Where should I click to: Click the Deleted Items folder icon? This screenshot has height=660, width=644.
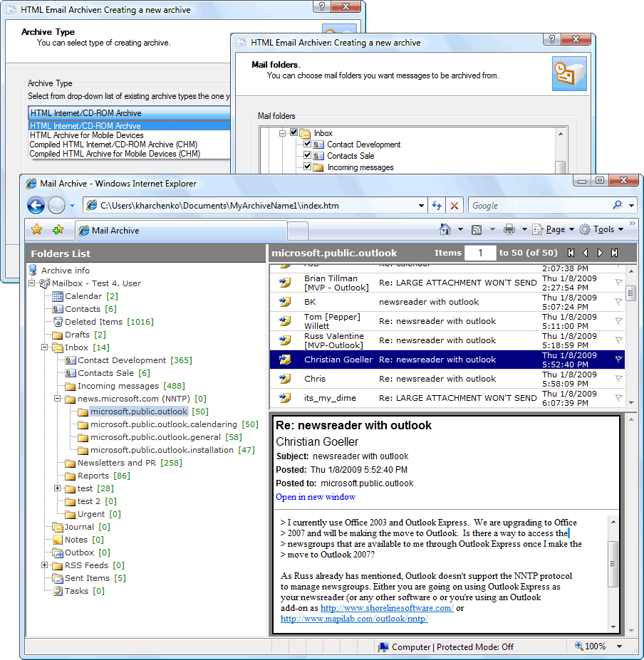[x=58, y=322]
